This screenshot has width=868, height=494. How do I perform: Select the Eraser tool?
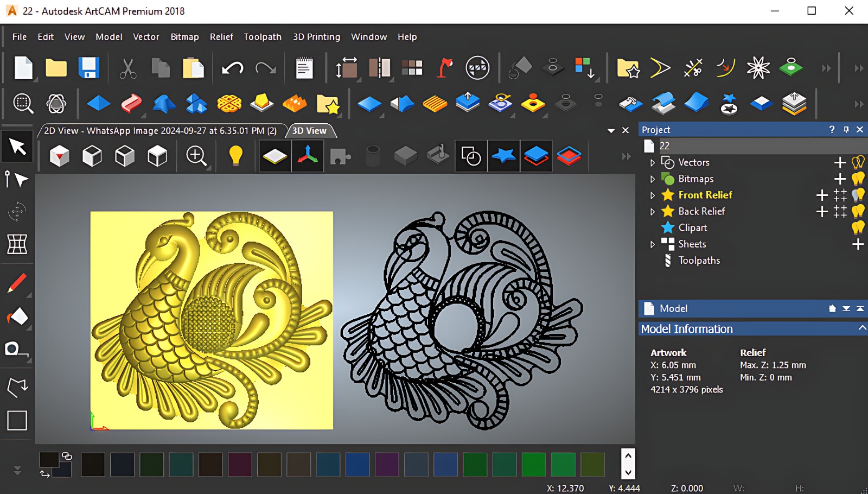pyautogui.click(x=17, y=316)
